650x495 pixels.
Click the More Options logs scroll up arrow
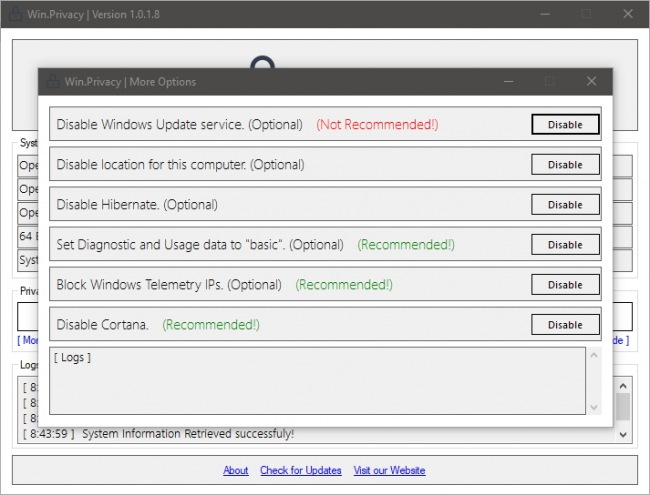click(x=594, y=355)
